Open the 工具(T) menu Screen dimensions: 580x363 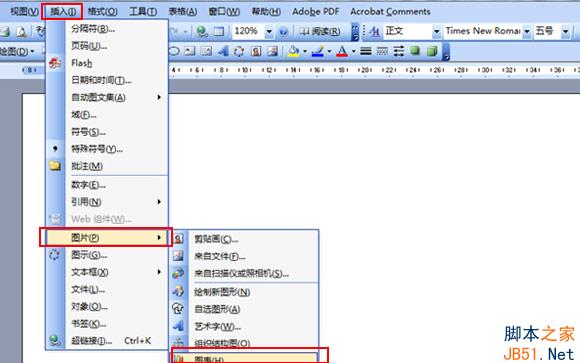pyautogui.click(x=143, y=11)
